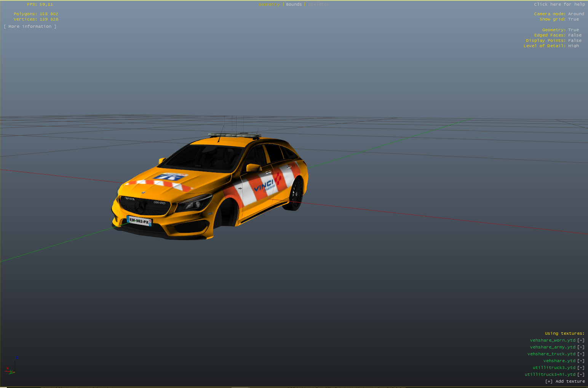Click the 'Click here for help' link
The height and width of the screenshot is (388, 588).
[559, 5]
